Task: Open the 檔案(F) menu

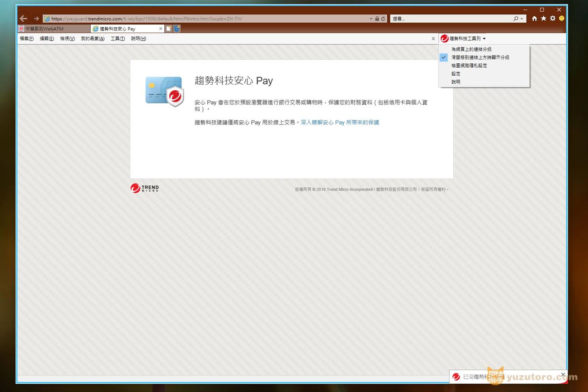Action: coord(27,38)
